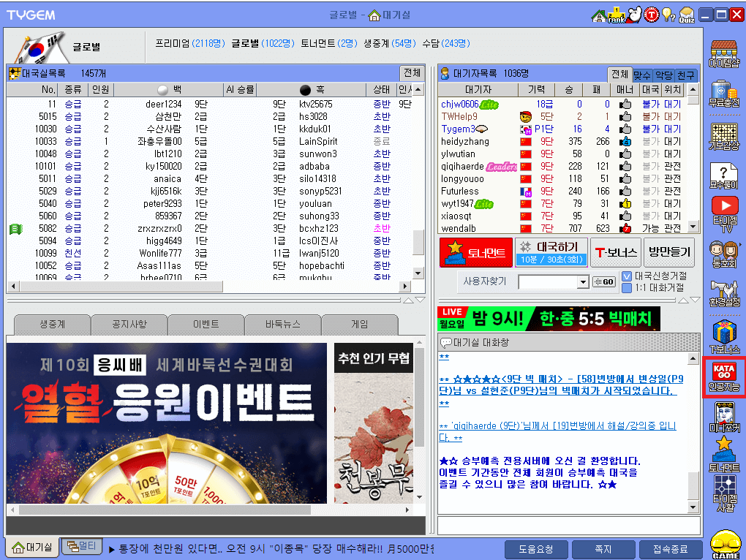Screen dimensions: 746x560
Task: Collapse game list panel with up triangle
Action: (408, 300)
